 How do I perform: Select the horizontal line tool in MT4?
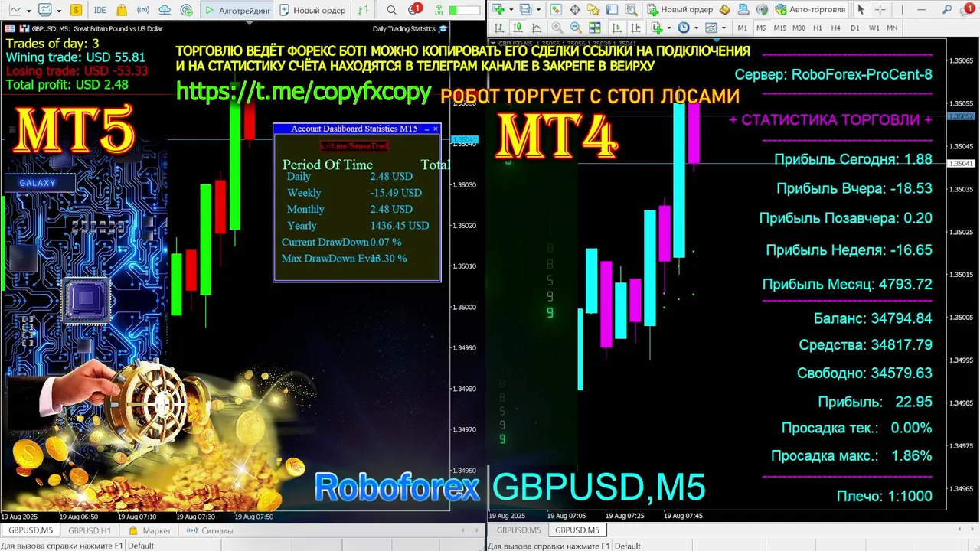coord(921,10)
